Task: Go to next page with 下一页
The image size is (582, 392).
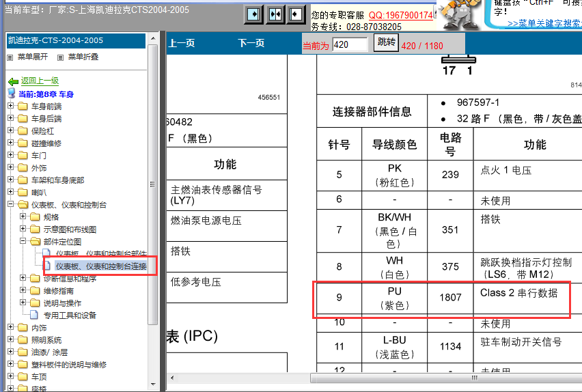Action: pos(251,44)
